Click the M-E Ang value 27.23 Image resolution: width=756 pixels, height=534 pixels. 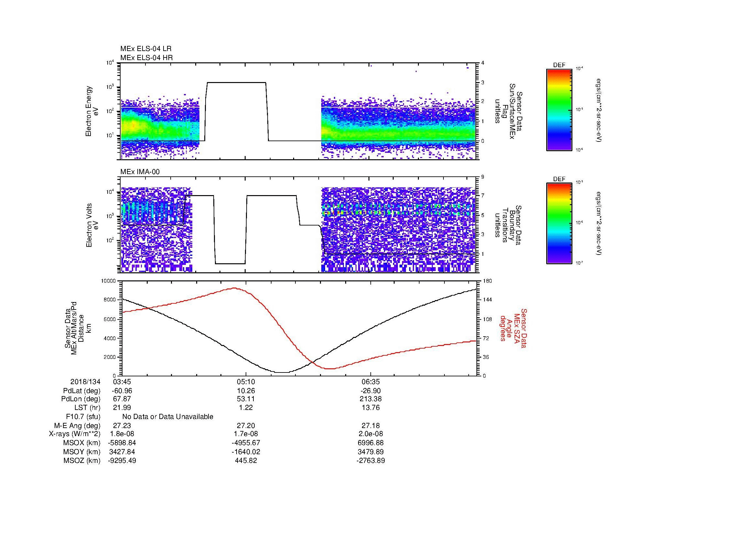[x=122, y=426]
